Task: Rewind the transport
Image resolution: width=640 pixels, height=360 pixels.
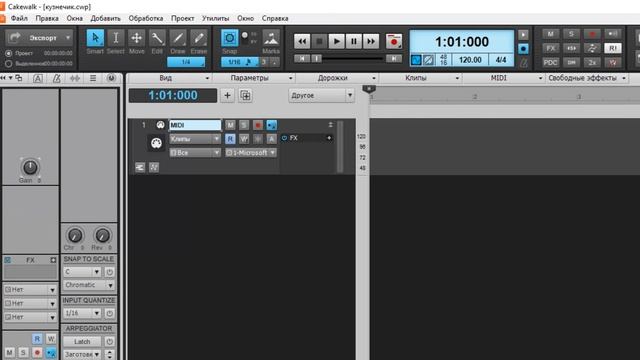Action: pos(302,41)
